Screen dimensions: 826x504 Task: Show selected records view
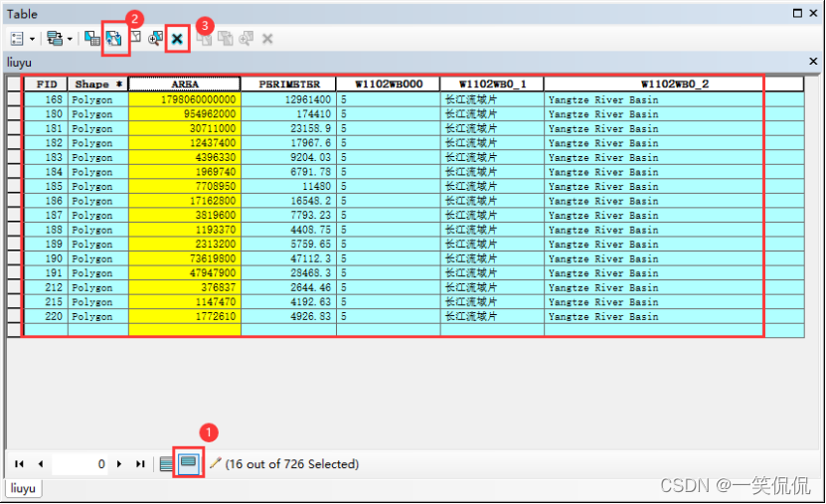pyautogui.click(x=189, y=463)
